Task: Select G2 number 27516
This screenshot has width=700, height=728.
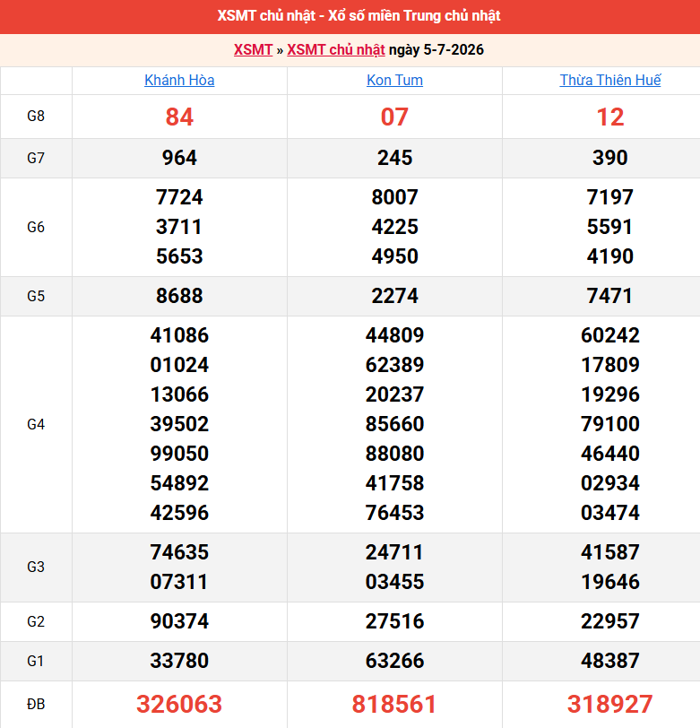Action: pyautogui.click(x=394, y=621)
